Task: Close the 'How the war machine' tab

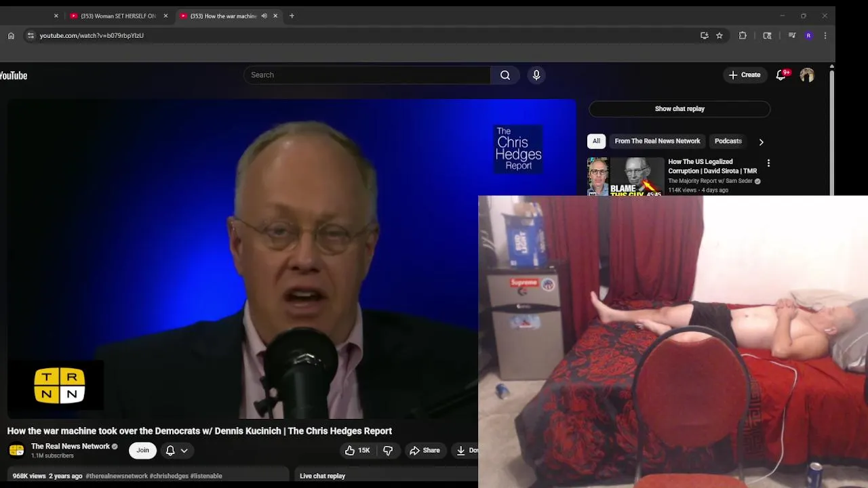Action: tap(275, 16)
